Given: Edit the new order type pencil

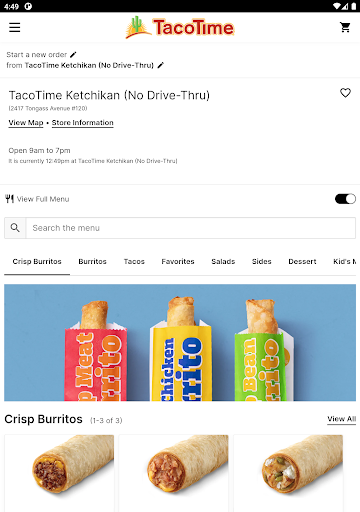Looking at the screenshot, I should tap(73, 54).
